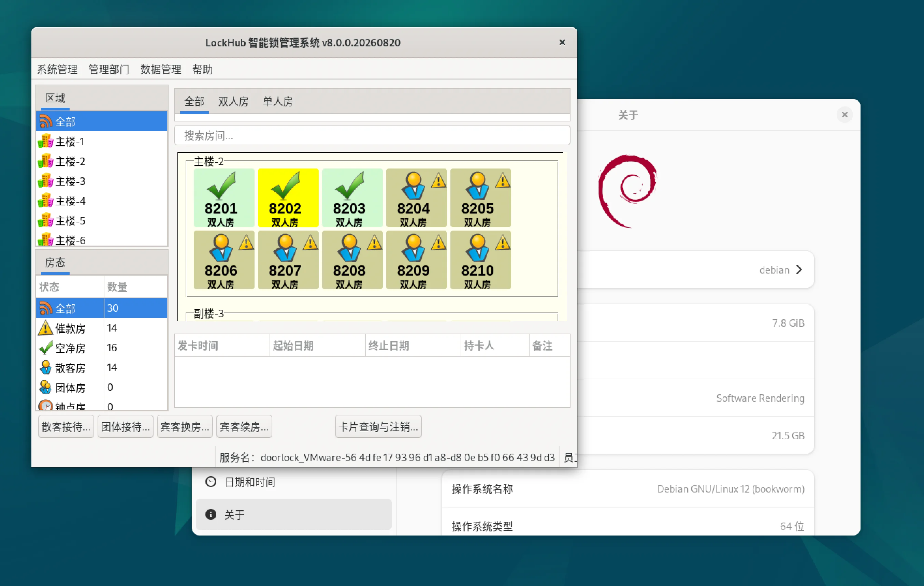The width and height of the screenshot is (924, 586).
Task: Select room 8203 tile
Action: click(x=352, y=198)
